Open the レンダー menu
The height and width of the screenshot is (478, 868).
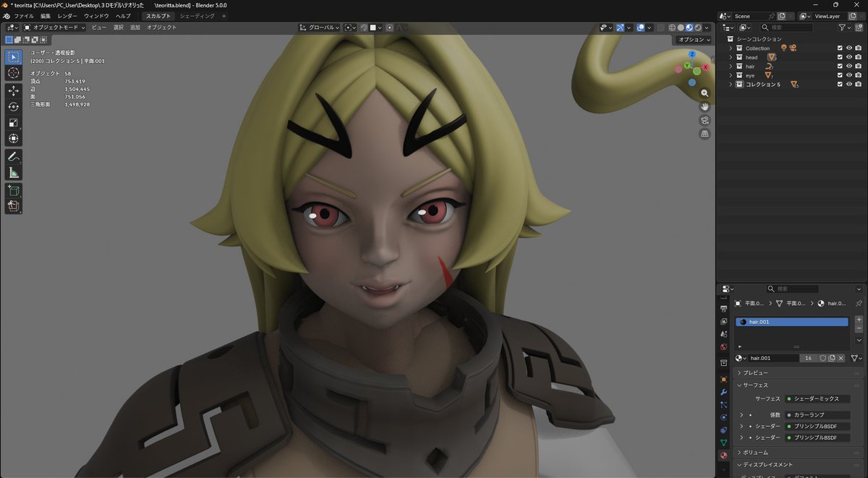[67, 16]
